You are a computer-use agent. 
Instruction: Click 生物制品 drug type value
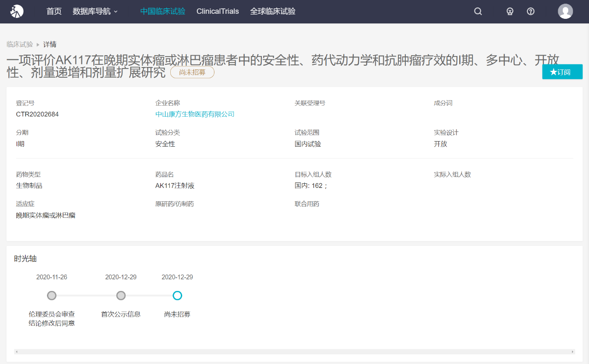[x=29, y=186]
